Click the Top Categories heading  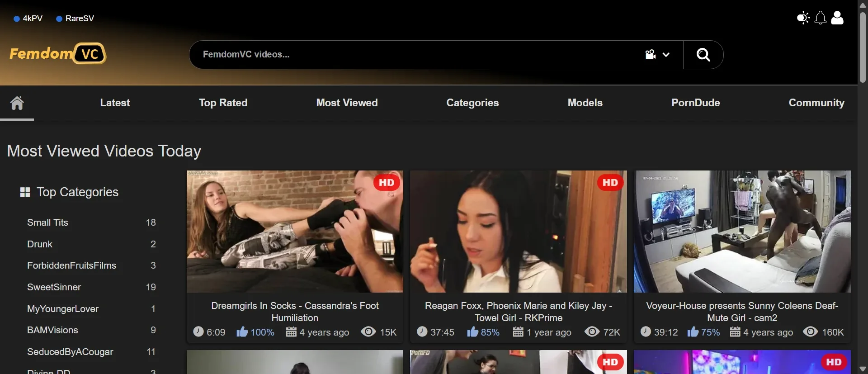[x=77, y=192]
